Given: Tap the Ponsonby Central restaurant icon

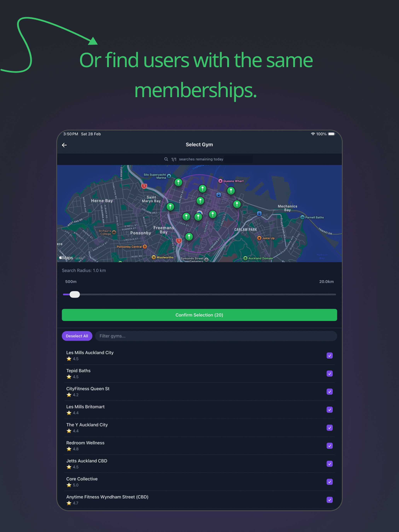Looking at the screenshot, I should click(x=145, y=246).
